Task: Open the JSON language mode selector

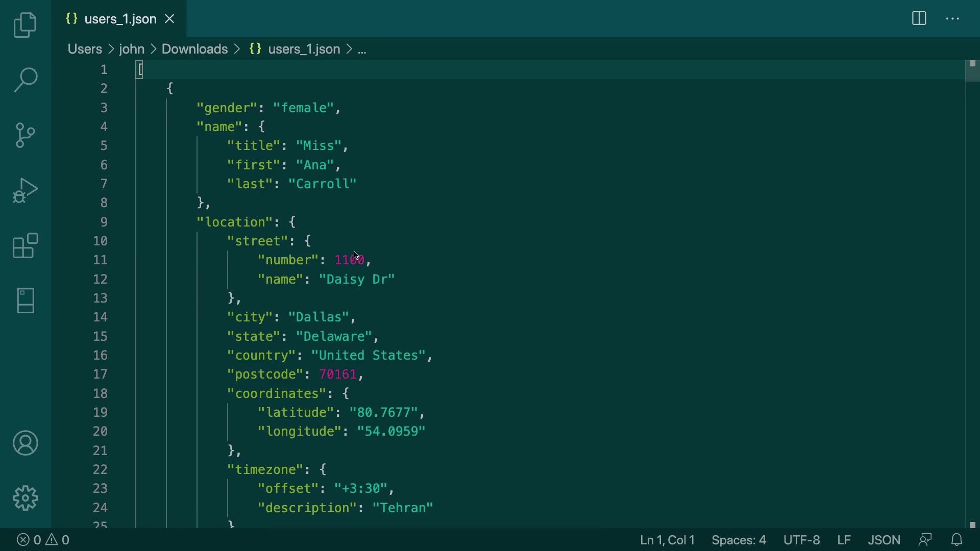Action: (x=884, y=540)
